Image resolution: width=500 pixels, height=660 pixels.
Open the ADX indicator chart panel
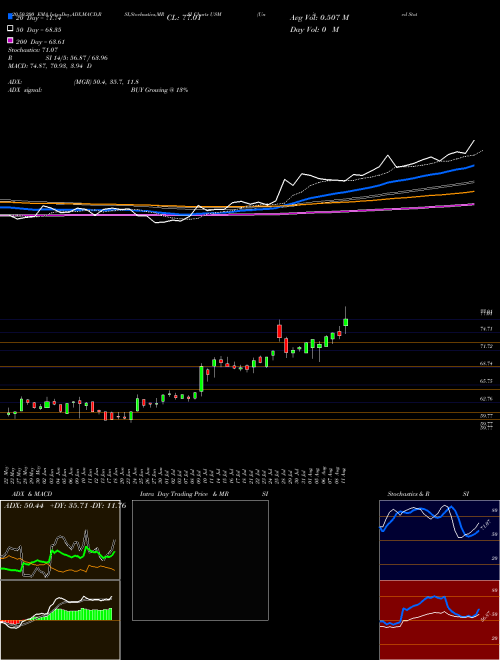point(60,540)
